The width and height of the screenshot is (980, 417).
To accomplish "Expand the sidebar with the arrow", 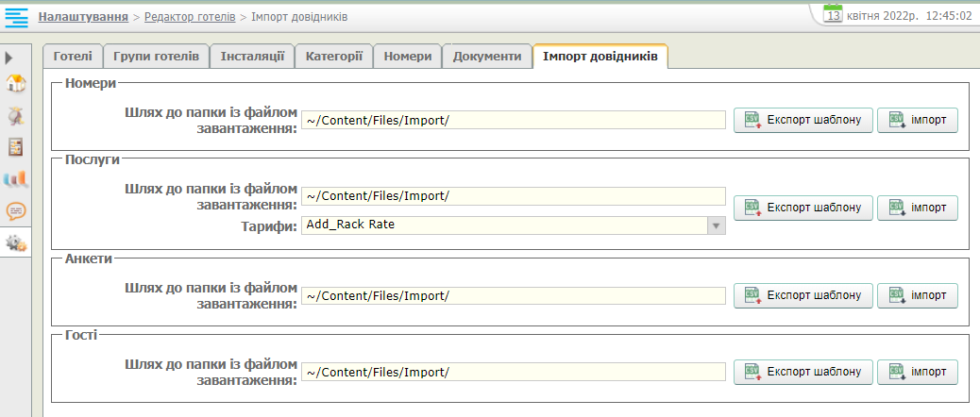I will [8, 58].
